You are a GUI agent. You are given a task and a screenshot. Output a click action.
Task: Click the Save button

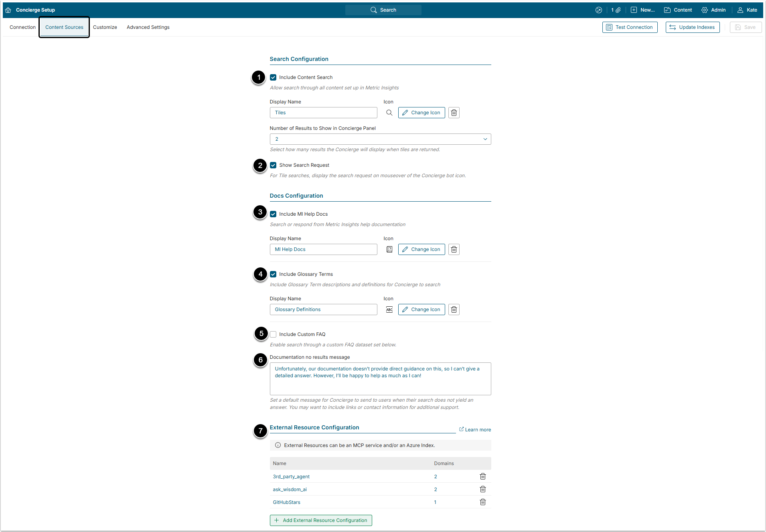coord(746,27)
